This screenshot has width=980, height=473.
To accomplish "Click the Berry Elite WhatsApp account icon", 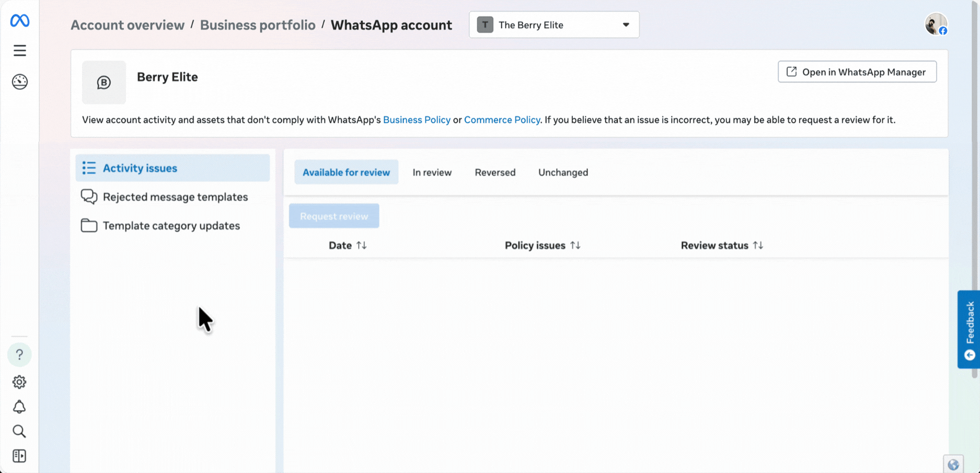I will point(104,83).
